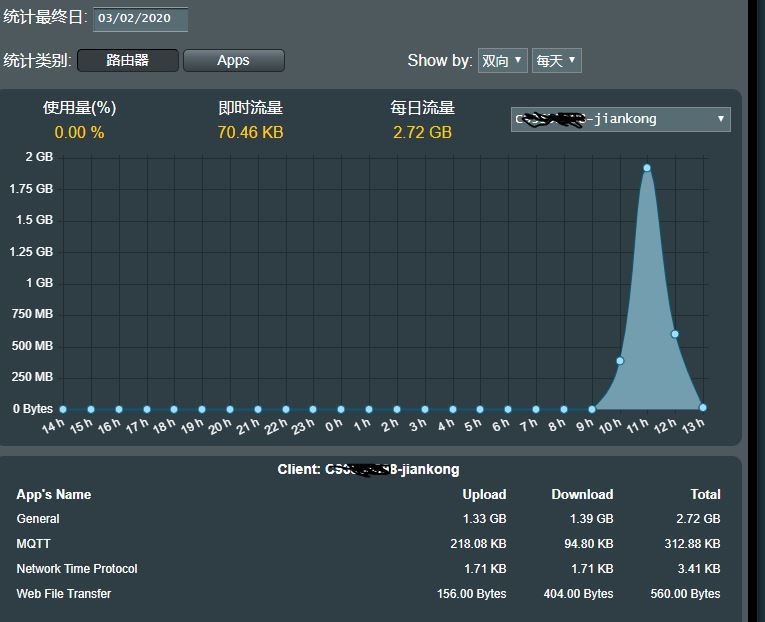This screenshot has width=765, height=622.
Task: Open the 双向 direction dropdown
Action: [x=503, y=60]
